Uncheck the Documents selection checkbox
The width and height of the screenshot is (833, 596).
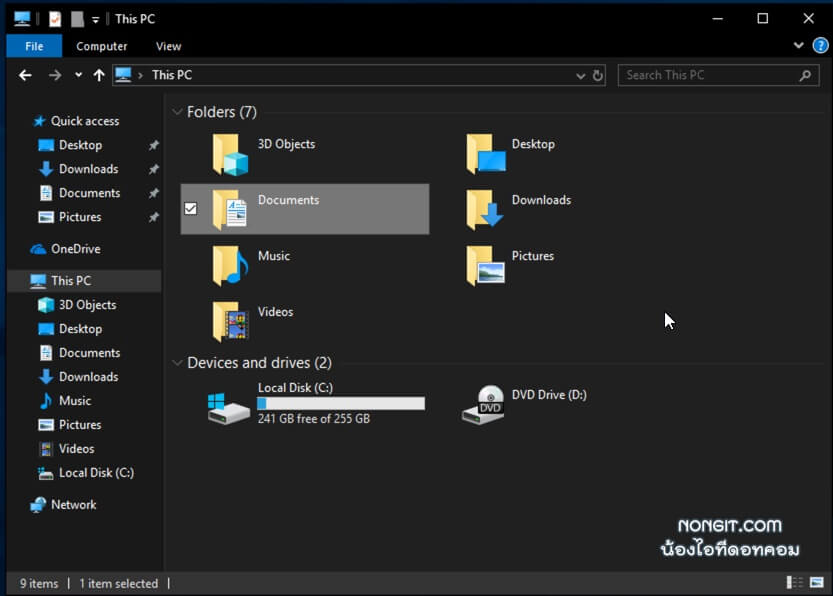(190, 209)
